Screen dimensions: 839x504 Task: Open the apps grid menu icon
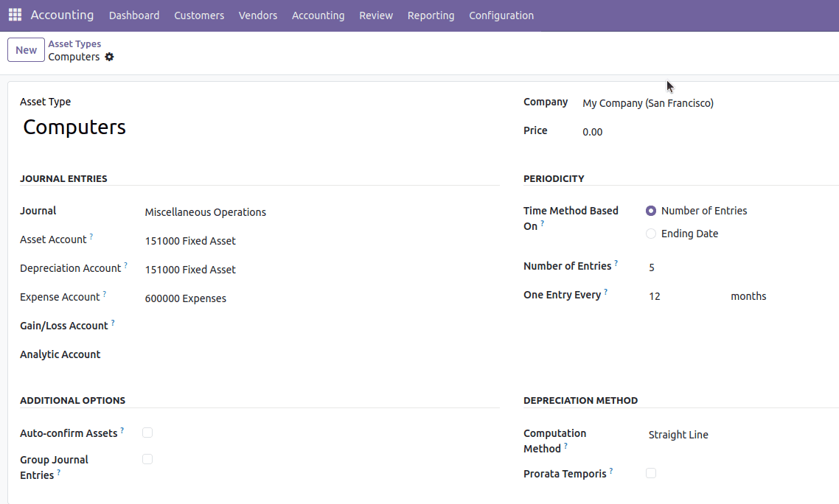click(x=15, y=15)
